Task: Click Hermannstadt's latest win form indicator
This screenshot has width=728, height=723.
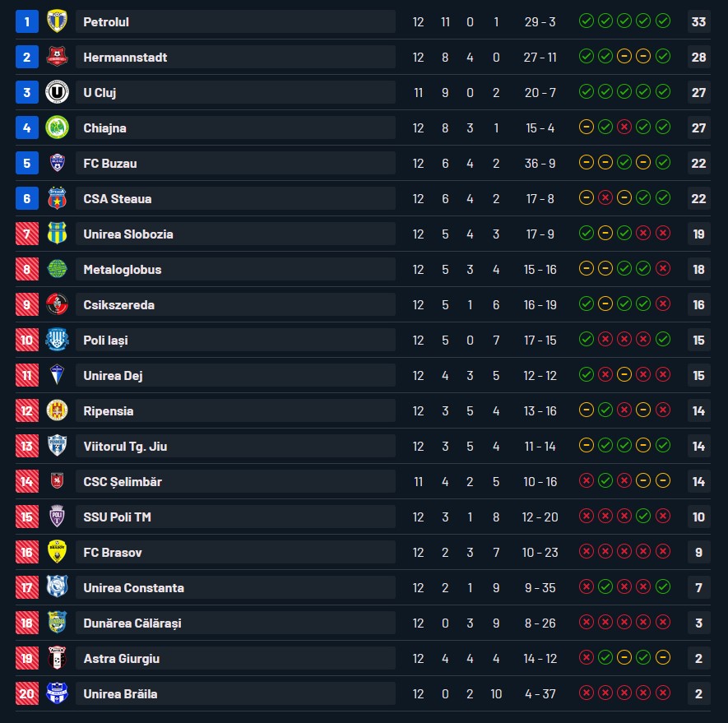Action: 663,57
